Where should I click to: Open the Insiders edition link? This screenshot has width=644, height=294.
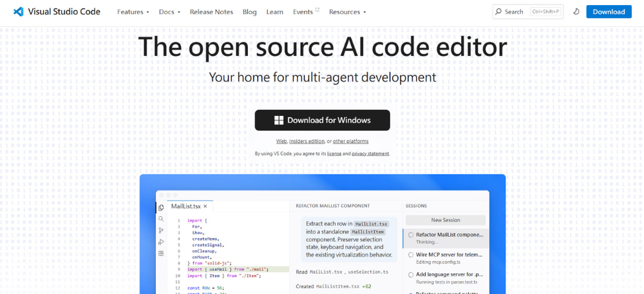[307, 141]
